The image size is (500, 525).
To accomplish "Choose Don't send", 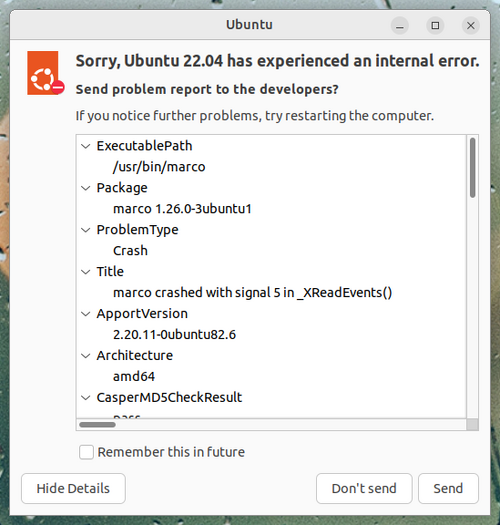I will pos(364,489).
